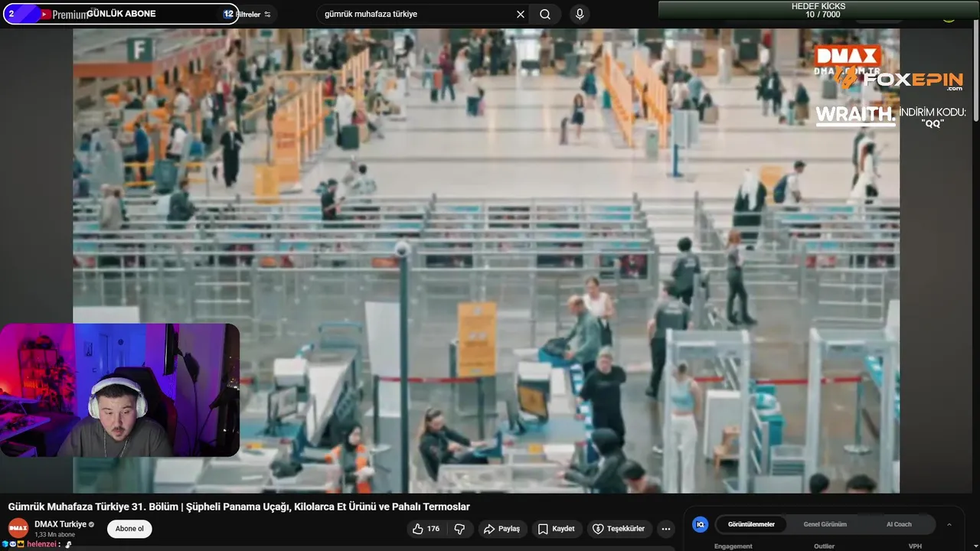Click the VPH column label
Viewport: 980px width, 551px height.
[x=915, y=546]
